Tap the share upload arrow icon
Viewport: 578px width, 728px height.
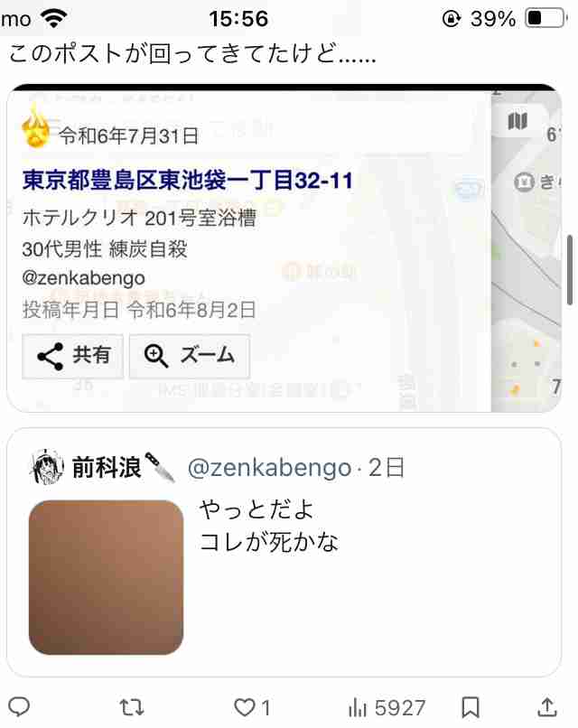[547, 707]
